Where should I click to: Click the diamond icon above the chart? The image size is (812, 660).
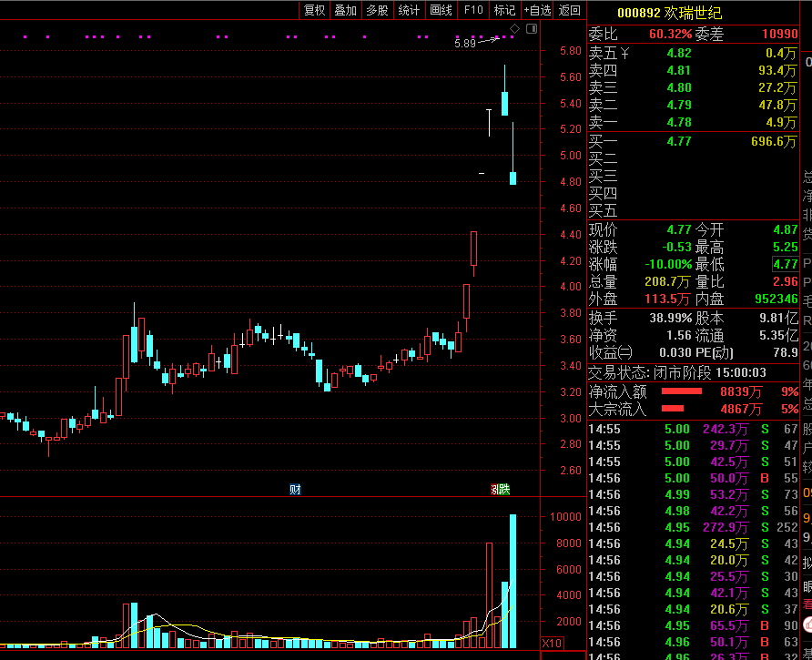click(514, 30)
